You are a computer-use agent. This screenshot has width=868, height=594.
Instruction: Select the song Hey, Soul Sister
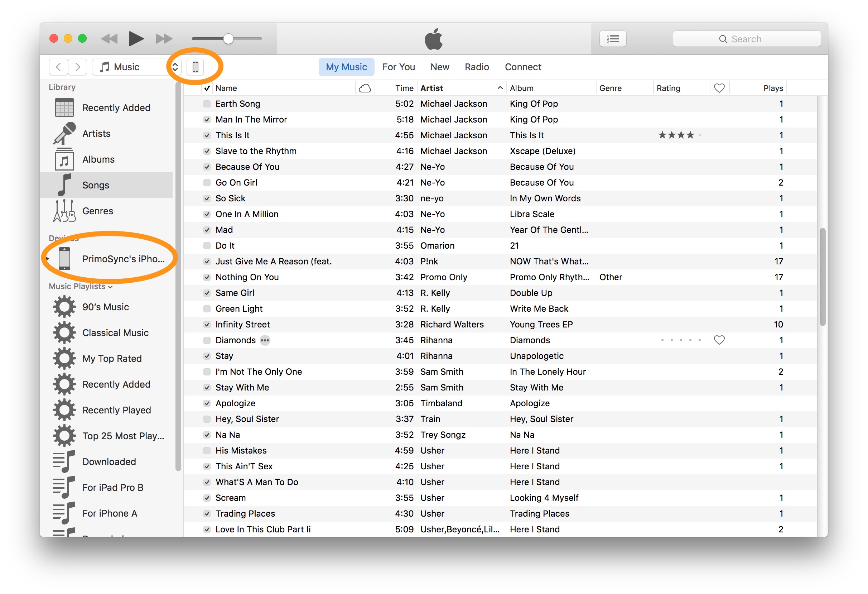pyautogui.click(x=501, y=419)
